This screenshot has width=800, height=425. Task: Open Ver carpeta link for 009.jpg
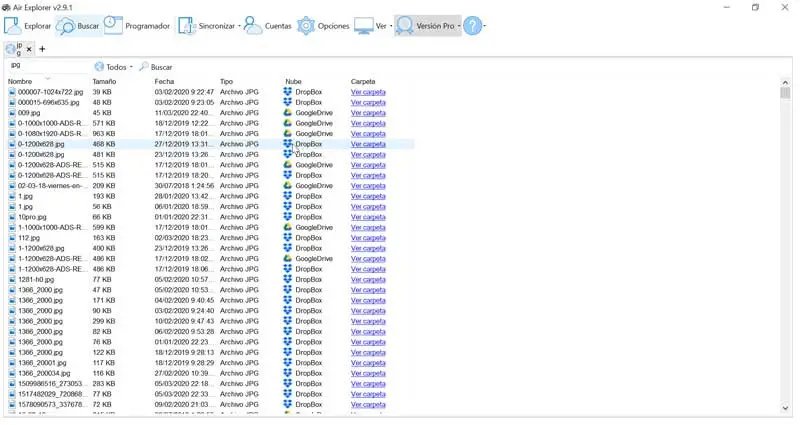point(368,113)
